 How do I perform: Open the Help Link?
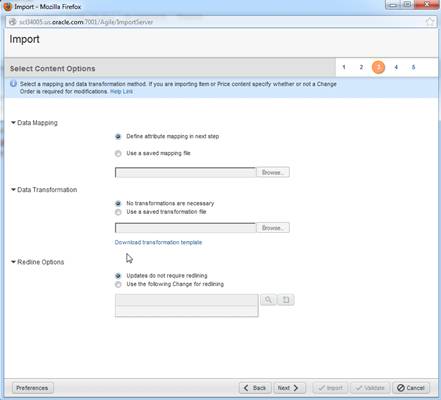coord(121,91)
